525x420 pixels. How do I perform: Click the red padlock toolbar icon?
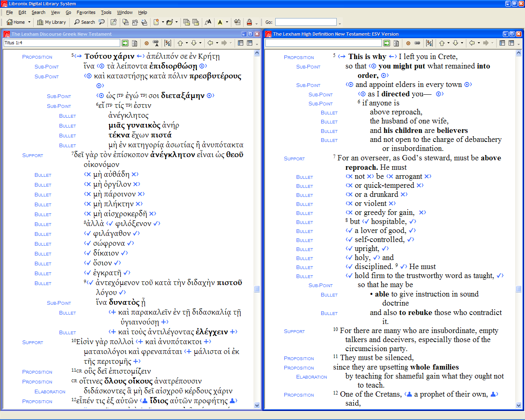(x=249, y=22)
